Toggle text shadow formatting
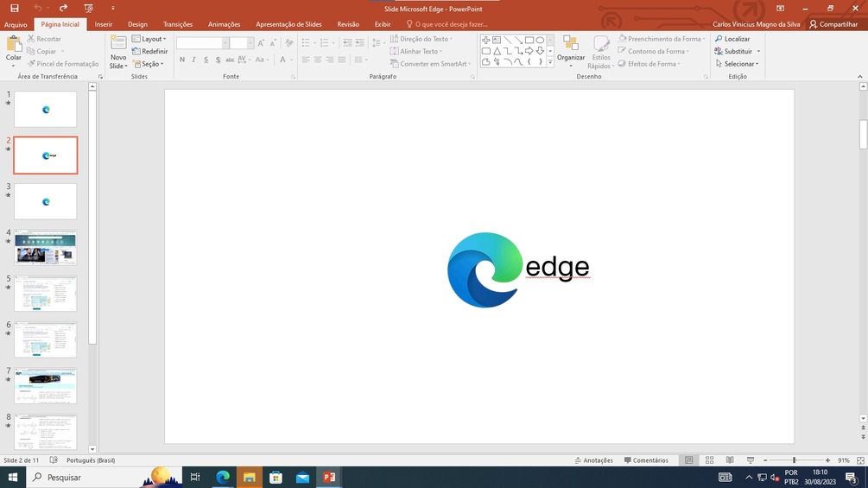868x488 pixels. click(x=218, y=60)
